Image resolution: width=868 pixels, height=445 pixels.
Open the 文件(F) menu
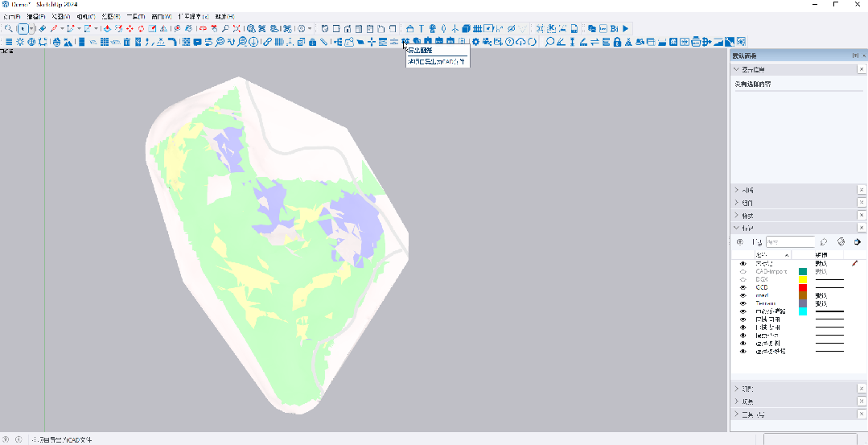tap(12, 16)
